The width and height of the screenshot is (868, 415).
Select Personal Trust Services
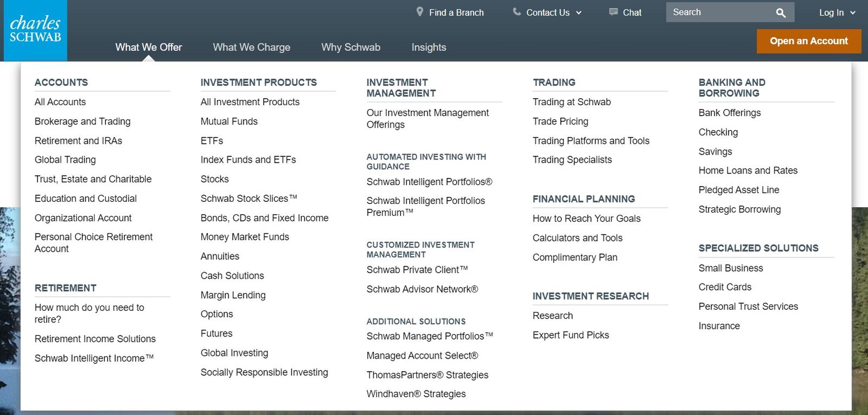tap(749, 307)
